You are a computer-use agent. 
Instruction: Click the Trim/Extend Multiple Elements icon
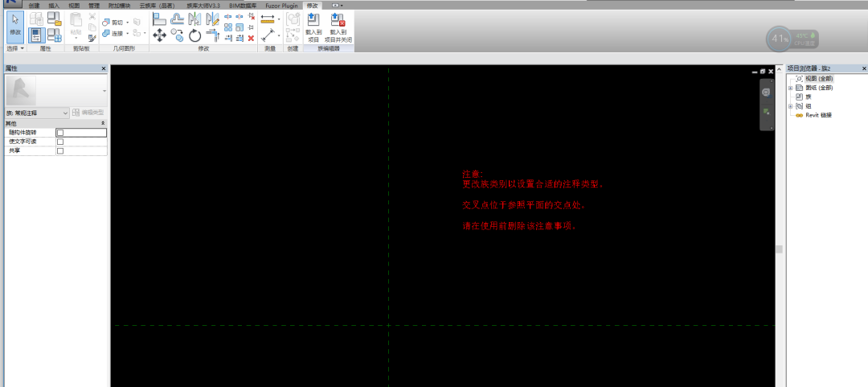click(240, 38)
